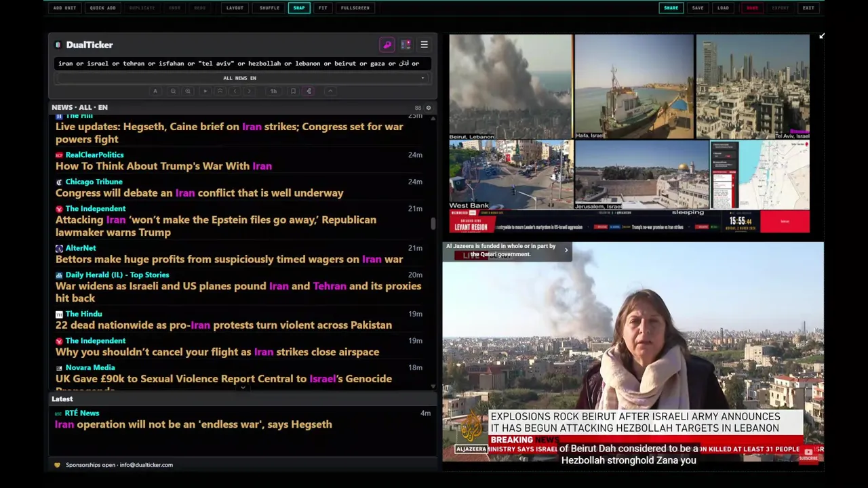
Task: Toggle the SNAP mode button
Action: coord(299,8)
